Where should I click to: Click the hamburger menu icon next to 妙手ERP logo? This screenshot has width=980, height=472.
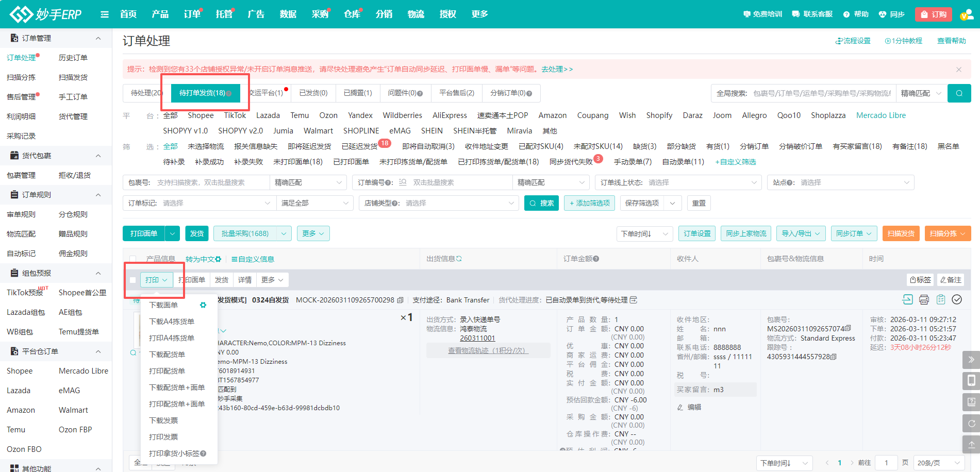[105, 14]
